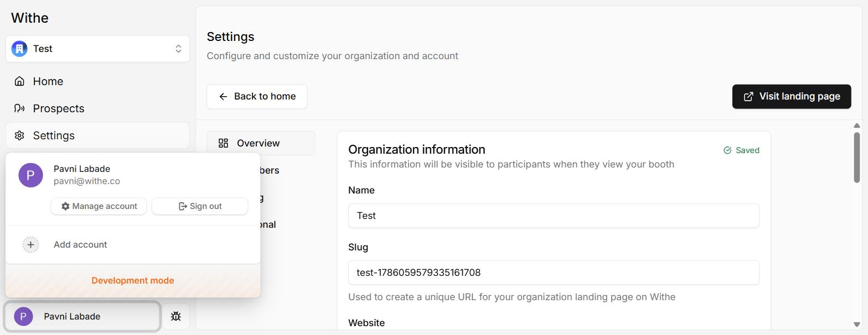Screen dimensions: 868x335
Task: Click the plus icon beside Add account
Action: 30,244
